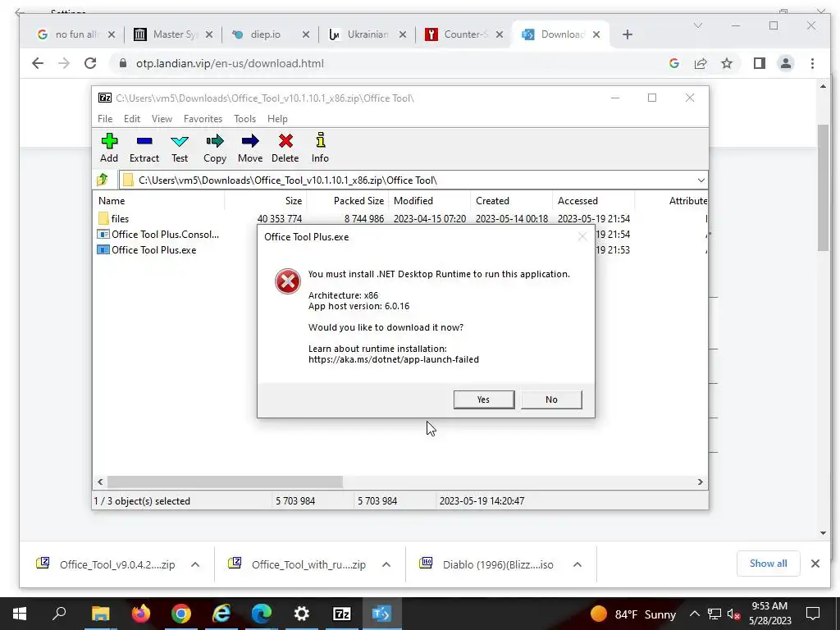The width and height of the screenshot is (840, 630).
Task: Open the View menu in 7-Zip
Action: click(162, 119)
